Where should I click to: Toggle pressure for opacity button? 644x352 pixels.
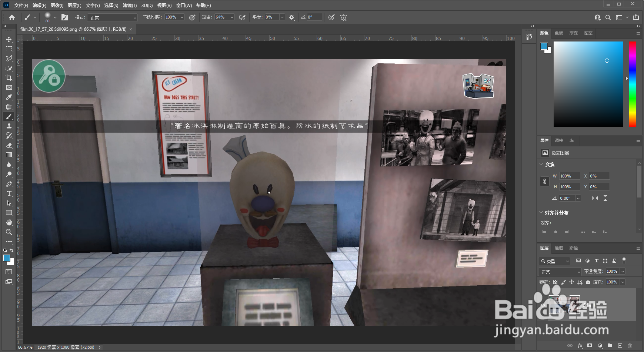pos(192,17)
